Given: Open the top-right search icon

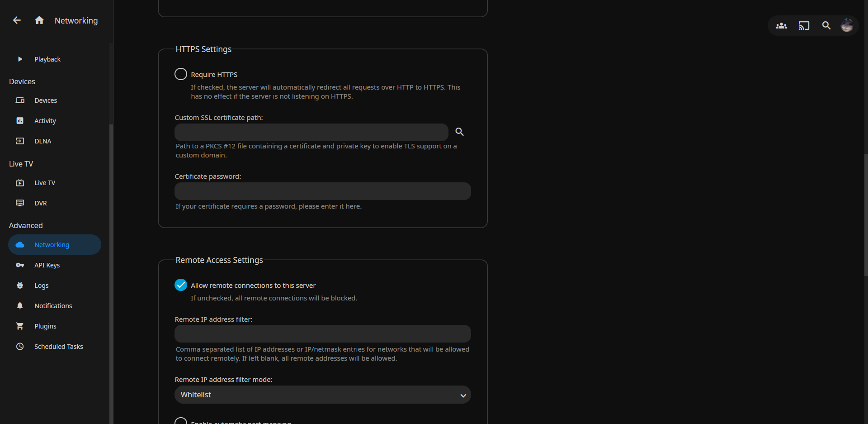Looking at the screenshot, I should (826, 26).
